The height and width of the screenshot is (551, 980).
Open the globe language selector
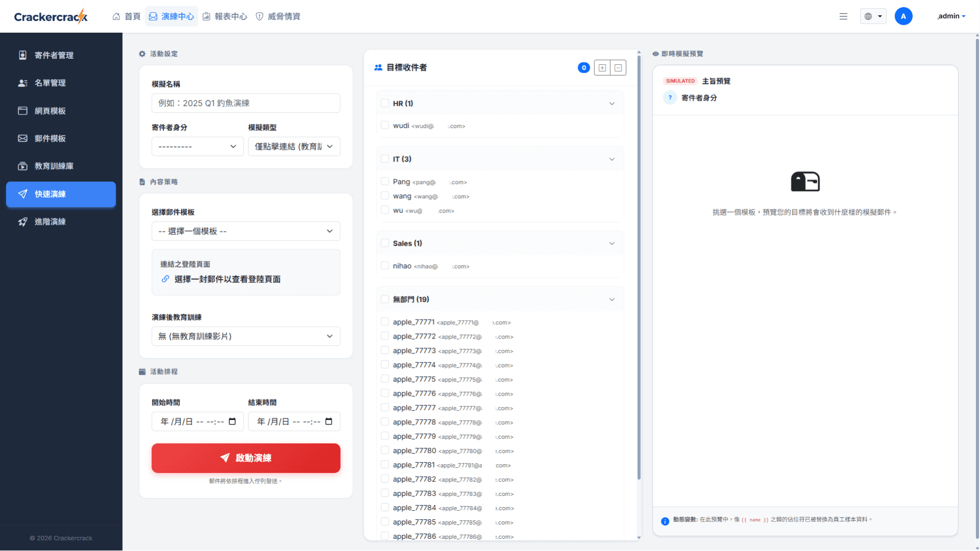(x=873, y=16)
